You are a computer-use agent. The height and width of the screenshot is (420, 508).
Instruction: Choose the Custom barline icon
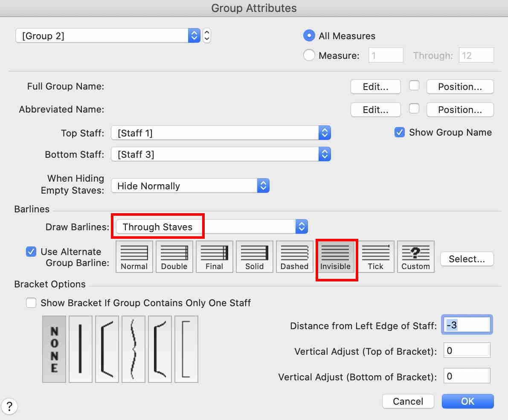coord(415,257)
